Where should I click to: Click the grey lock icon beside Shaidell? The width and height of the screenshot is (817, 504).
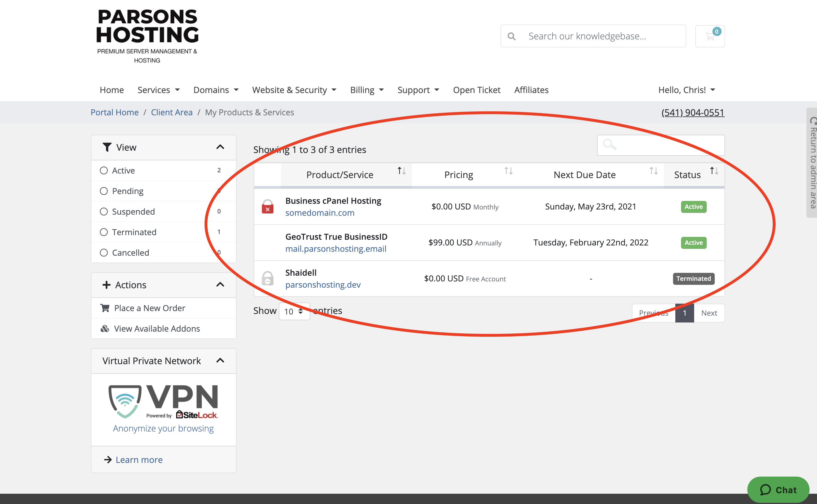[x=267, y=279]
